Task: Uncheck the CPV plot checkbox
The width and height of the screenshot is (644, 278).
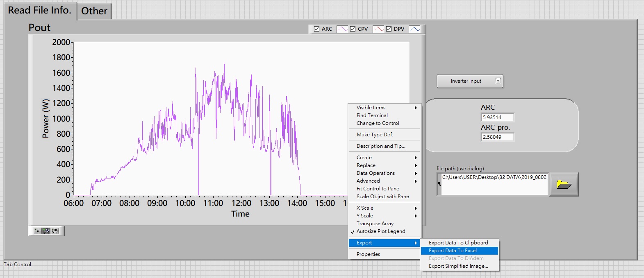Action: pyautogui.click(x=353, y=29)
